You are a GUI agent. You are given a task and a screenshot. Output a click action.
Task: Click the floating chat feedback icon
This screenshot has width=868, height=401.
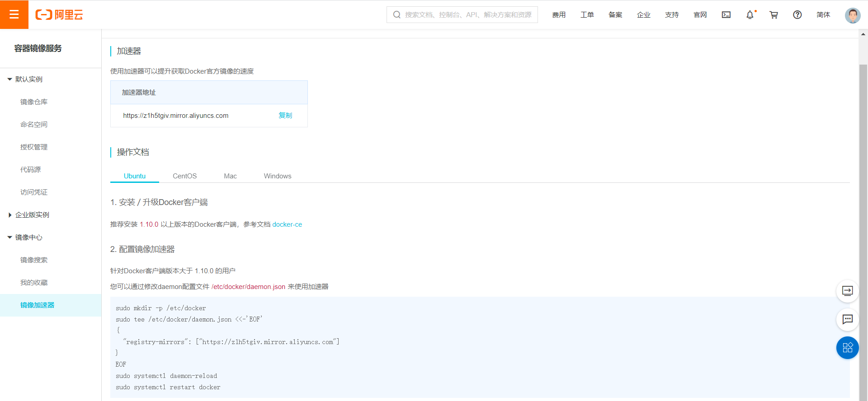click(848, 320)
